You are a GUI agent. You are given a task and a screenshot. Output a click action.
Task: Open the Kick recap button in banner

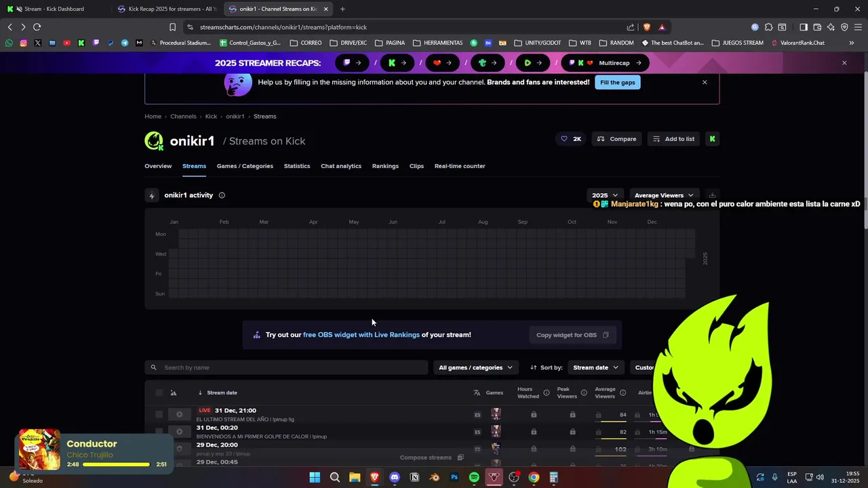397,63
